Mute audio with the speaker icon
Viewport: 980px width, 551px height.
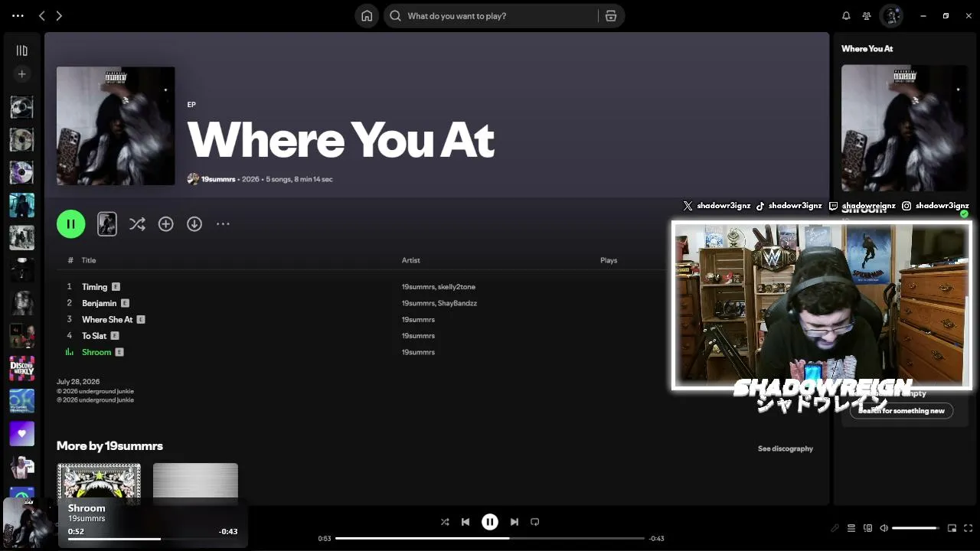pos(884,528)
